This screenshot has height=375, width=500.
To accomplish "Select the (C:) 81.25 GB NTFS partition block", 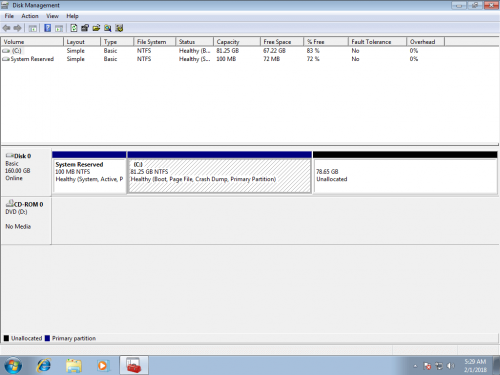I will (x=220, y=173).
